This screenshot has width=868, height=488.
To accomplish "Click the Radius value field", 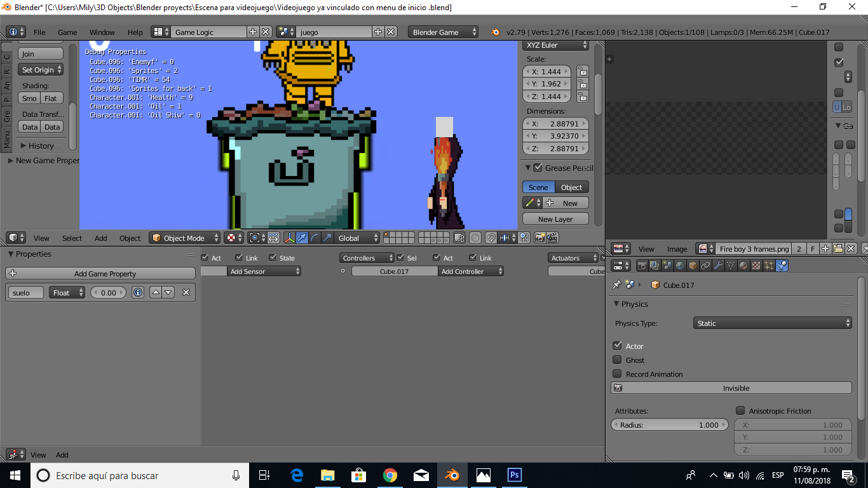I will 670,424.
